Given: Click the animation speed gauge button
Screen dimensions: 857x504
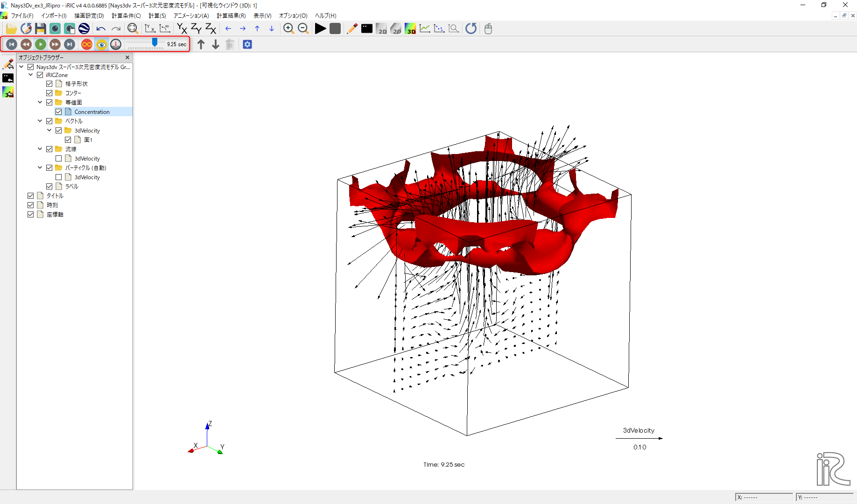Looking at the screenshot, I should (x=116, y=44).
